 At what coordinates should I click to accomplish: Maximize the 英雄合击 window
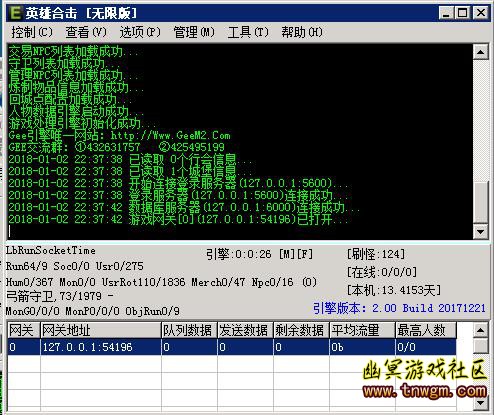click(x=463, y=13)
